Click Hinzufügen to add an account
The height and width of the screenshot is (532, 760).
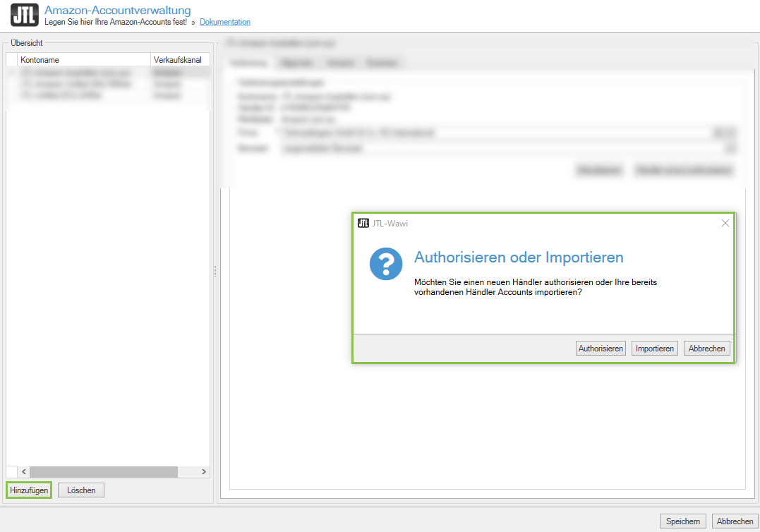[29, 490]
